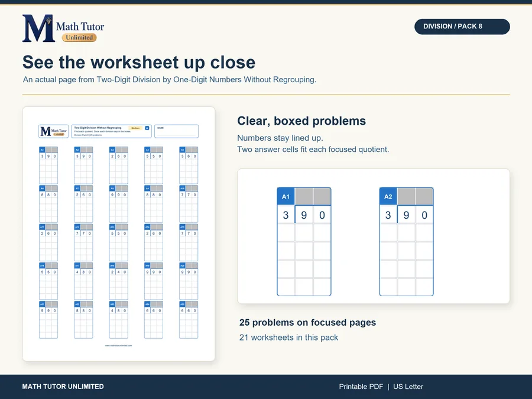The height and width of the screenshot is (399, 532).
Task: Select problem A11 on the worksheet page
Action: point(48,242)
